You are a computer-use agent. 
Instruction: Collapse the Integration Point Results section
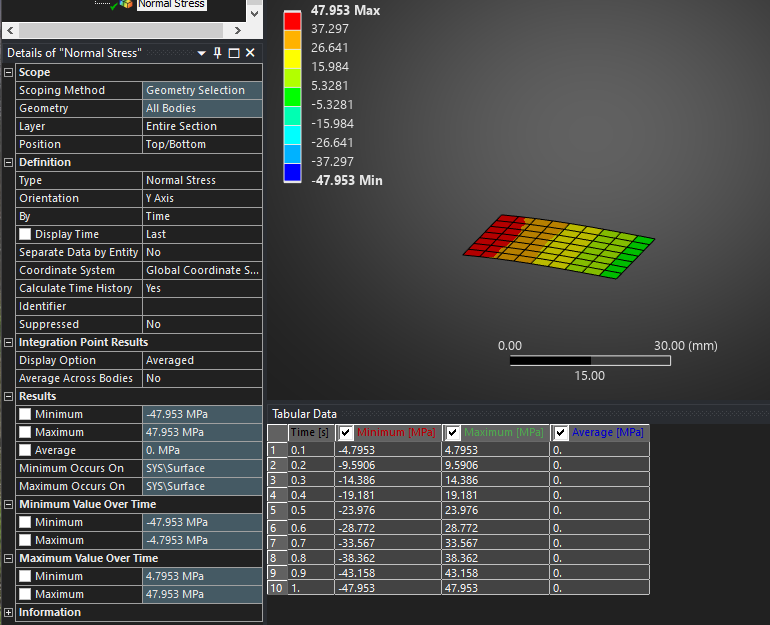point(9,342)
